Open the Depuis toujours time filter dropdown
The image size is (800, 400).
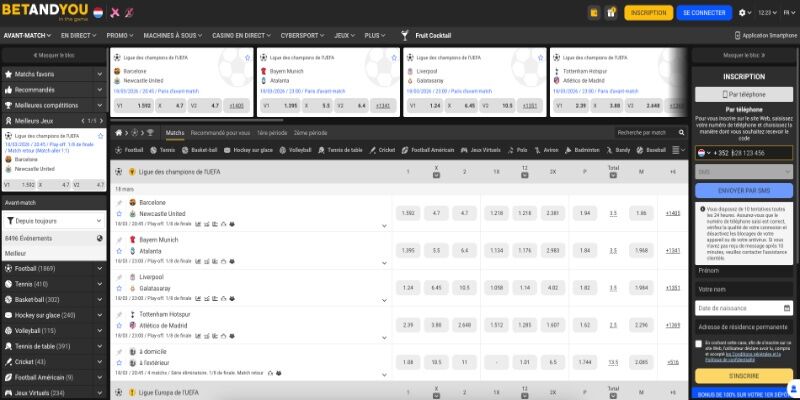pos(54,221)
